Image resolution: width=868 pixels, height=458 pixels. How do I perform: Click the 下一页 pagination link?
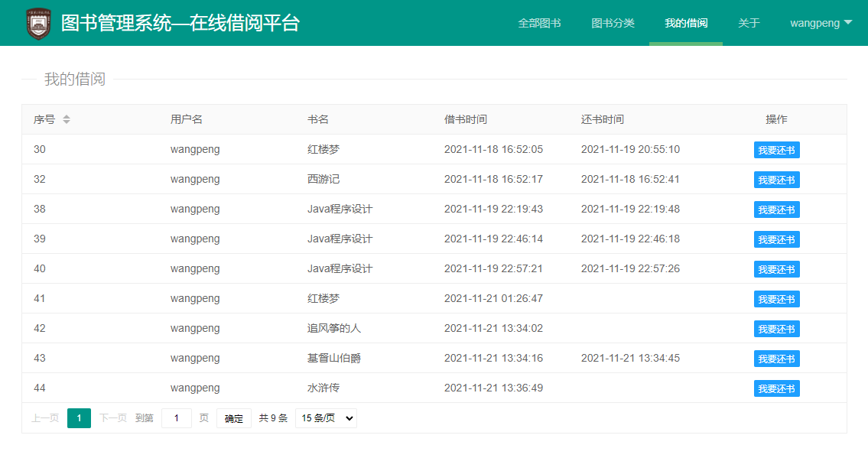112,417
